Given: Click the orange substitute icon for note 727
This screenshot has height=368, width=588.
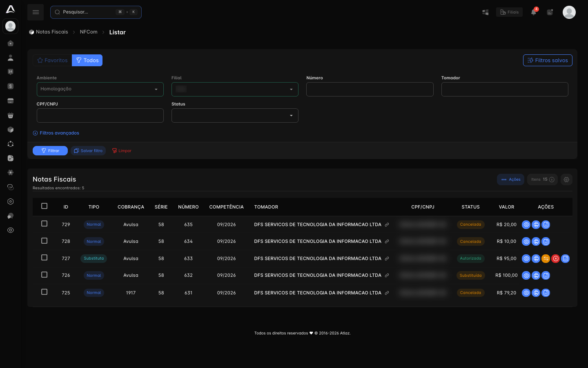Looking at the screenshot, I should pos(546,258).
